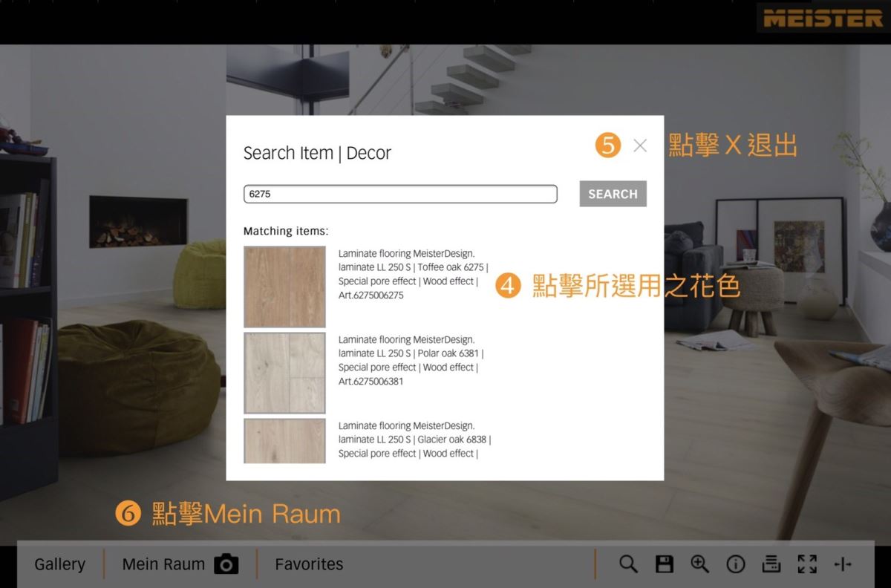The width and height of the screenshot is (891, 588).
Task: Open search with the magnifier icon
Action: pyautogui.click(x=628, y=564)
